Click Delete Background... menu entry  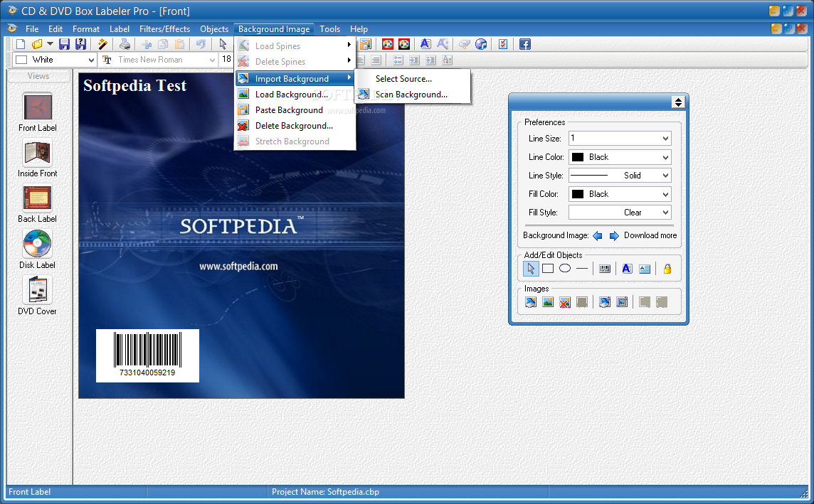295,126
